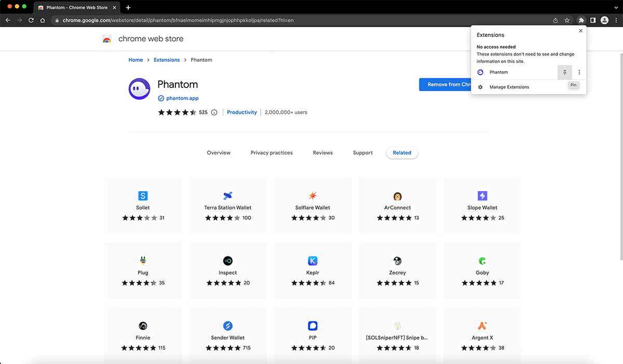Select the Keplr extension icon
The height and width of the screenshot is (364, 623).
(x=313, y=261)
